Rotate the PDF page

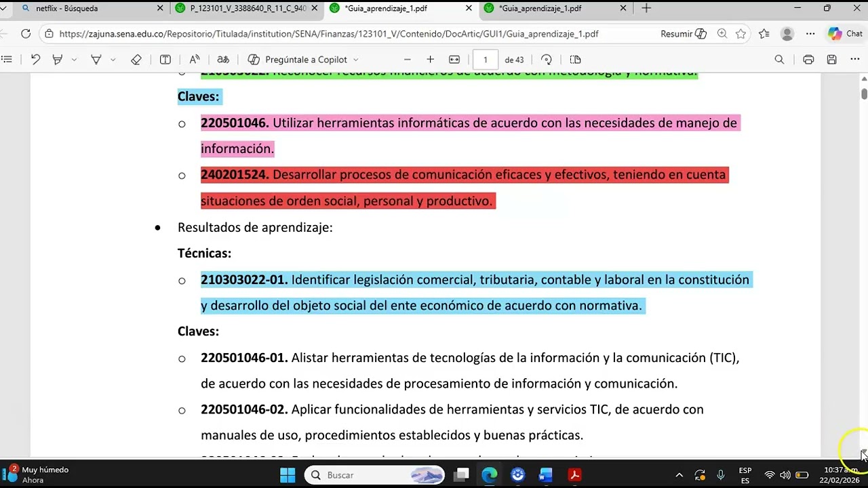click(x=547, y=60)
